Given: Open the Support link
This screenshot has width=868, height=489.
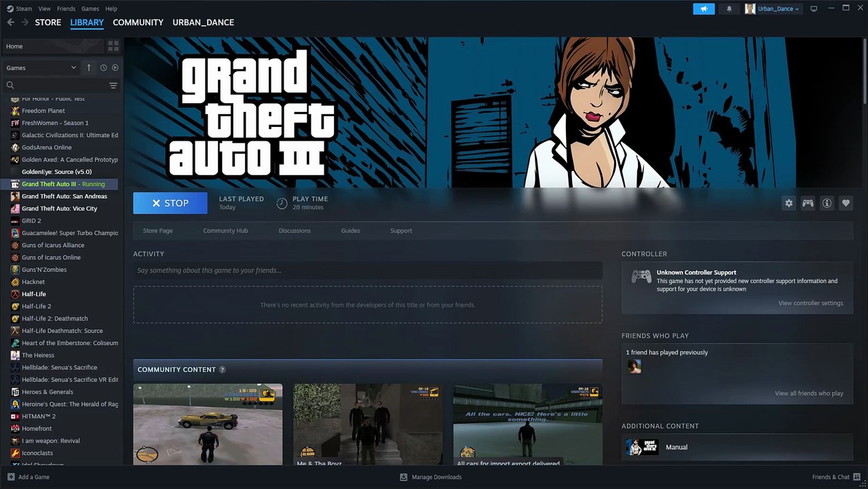Looking at the screenshot, I should click(x=401, y=231).
